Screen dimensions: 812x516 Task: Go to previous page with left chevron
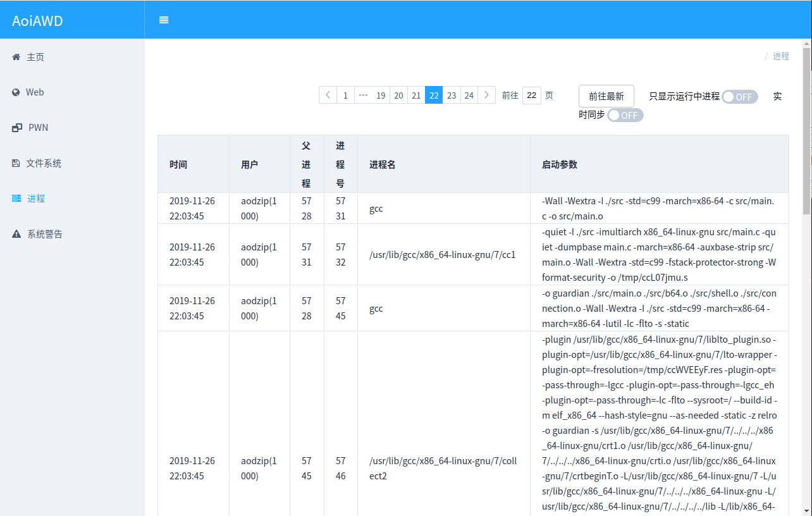[x=328, y=95]
